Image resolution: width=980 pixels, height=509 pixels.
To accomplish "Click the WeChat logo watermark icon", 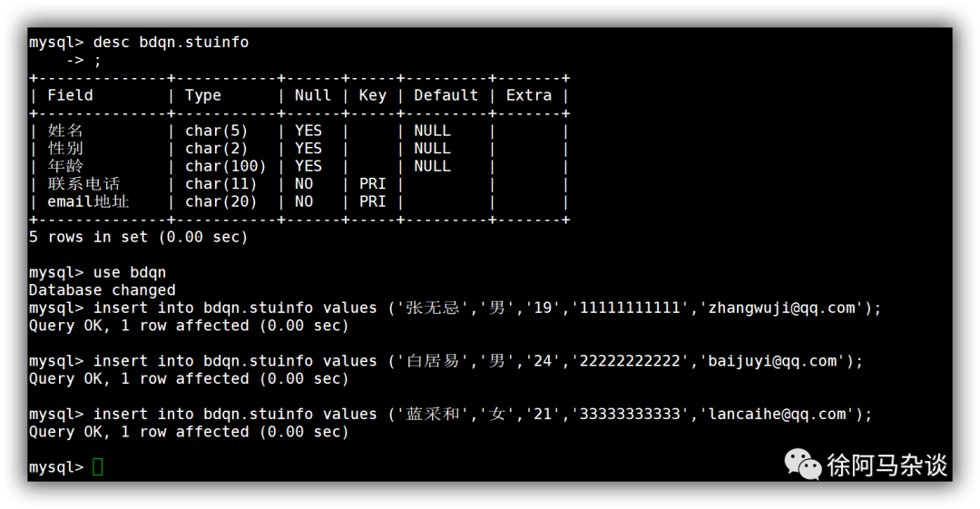I will 802,465.
